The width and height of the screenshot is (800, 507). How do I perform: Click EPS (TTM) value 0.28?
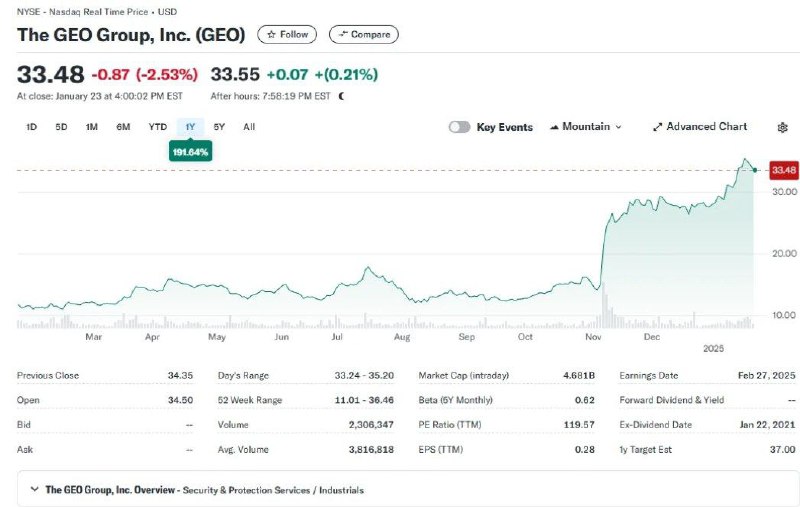(x=585, y=449)
